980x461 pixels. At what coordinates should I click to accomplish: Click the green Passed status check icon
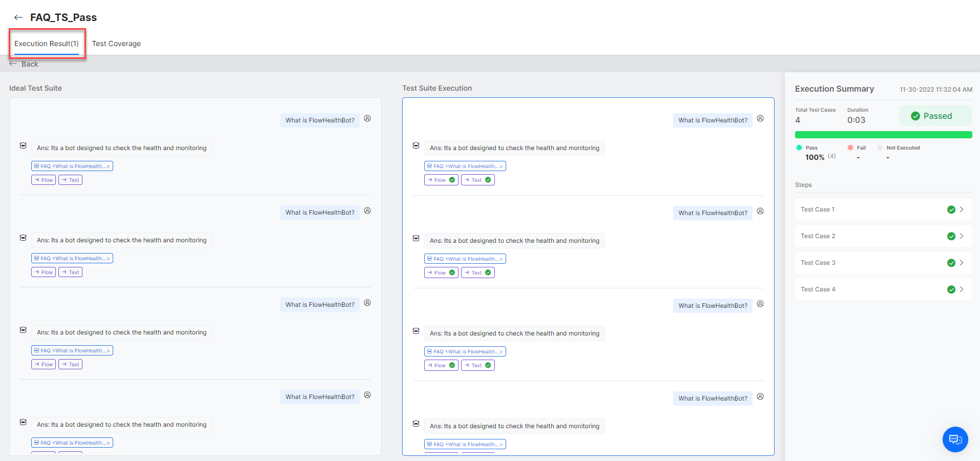(x=915, y=116)
